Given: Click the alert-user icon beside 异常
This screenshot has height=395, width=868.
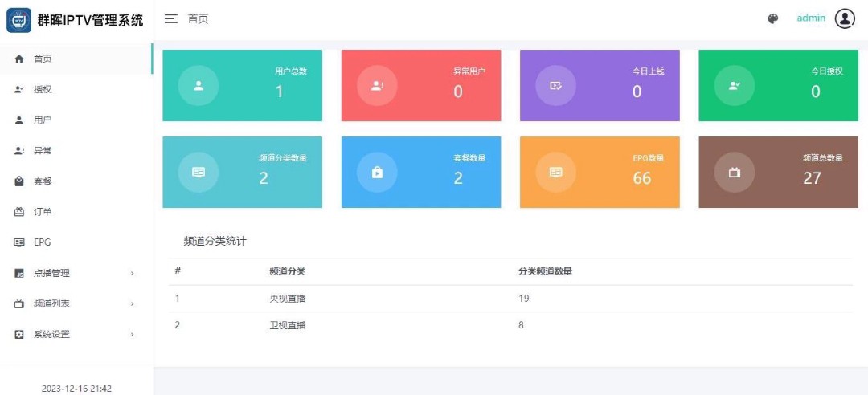Looking at the screenshot, I should click(x=19, y=150).
